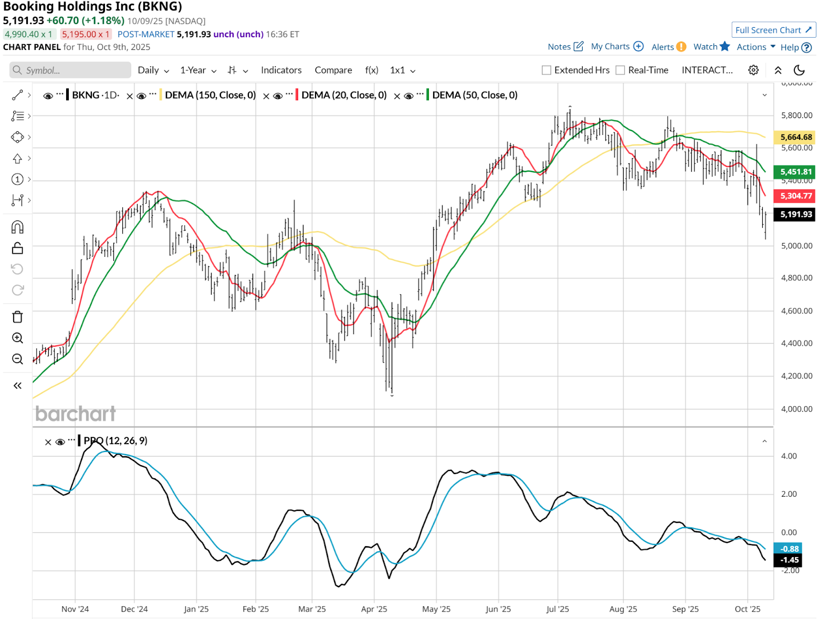Screen dimensions: 840x619
Task: Click the Full Screen Chart button
Action: (x=773, y=30)
